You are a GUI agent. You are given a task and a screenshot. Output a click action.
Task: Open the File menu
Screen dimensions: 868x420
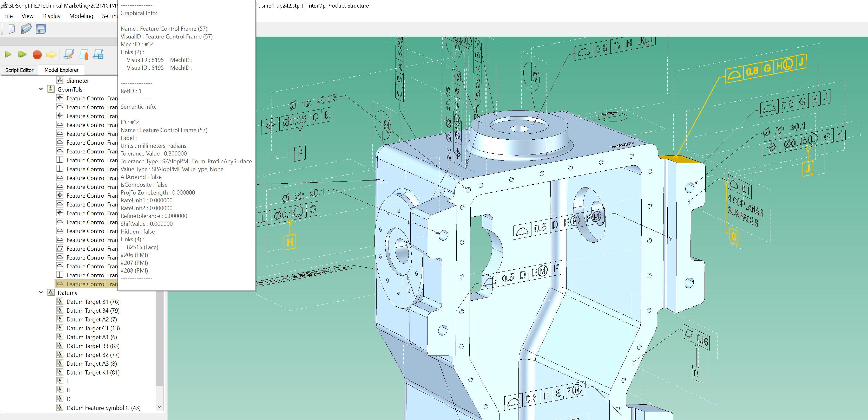pyautogui.click(x=8, y=16)
